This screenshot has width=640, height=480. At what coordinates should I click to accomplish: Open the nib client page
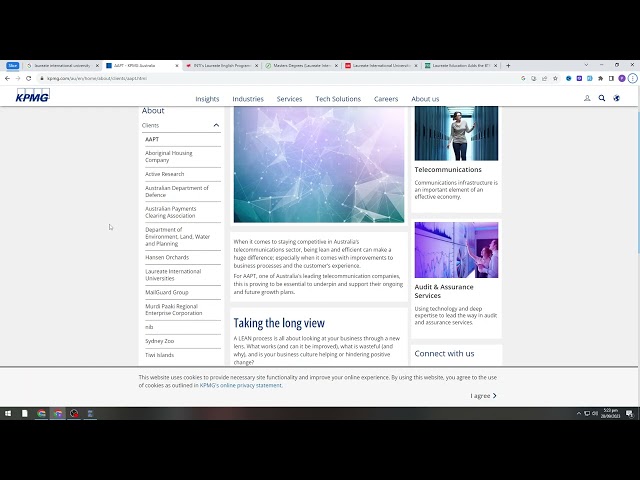[149, 327]
